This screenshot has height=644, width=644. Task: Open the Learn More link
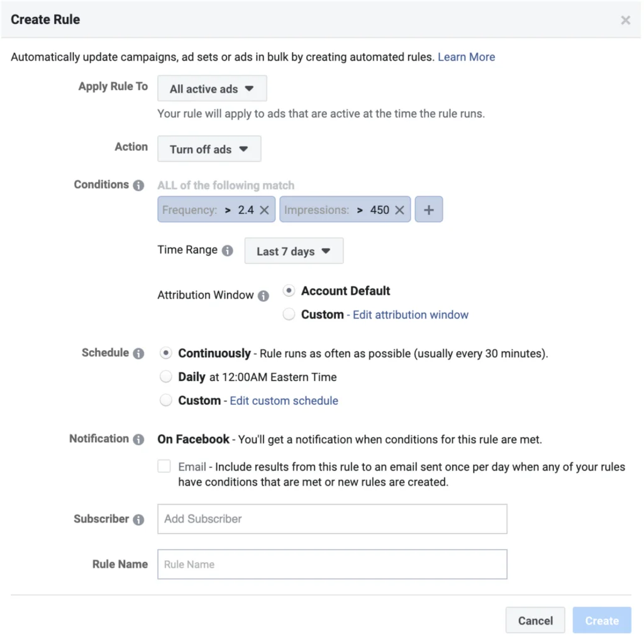466,57
